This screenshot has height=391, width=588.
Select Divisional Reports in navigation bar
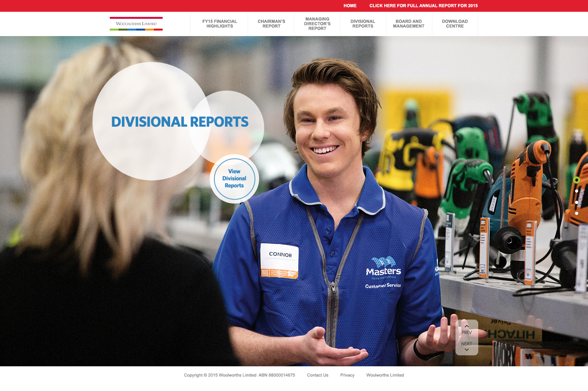(363, 24)
